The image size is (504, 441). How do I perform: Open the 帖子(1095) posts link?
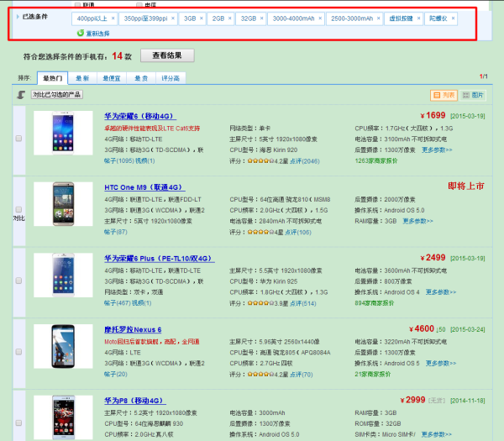point(119,160)
